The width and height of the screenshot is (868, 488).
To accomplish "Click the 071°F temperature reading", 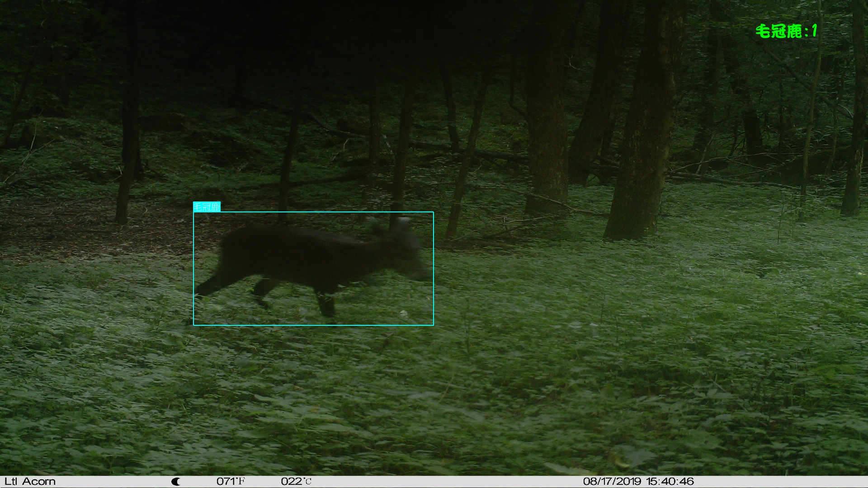I will pyautogui.click(x=231, y=482).
